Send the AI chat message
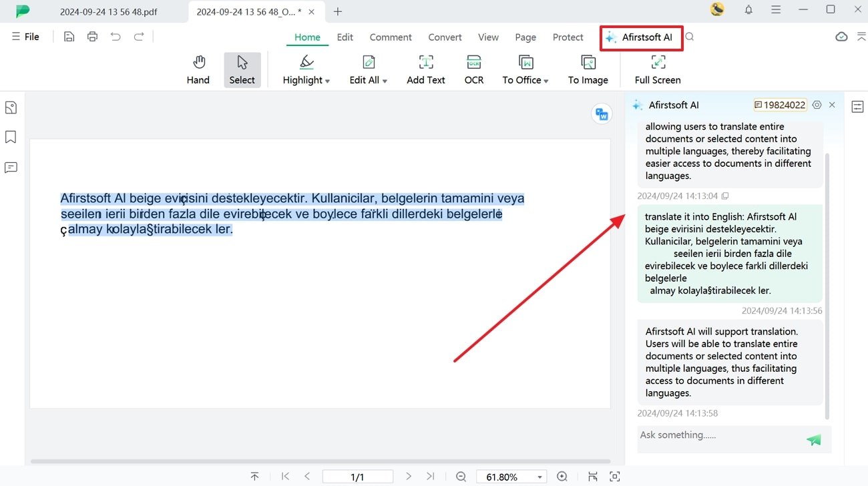 (x=813, y=440)
